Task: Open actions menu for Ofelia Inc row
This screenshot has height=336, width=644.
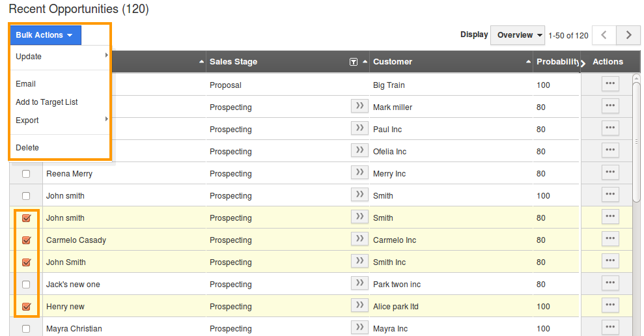Action: tap(610, 150)
